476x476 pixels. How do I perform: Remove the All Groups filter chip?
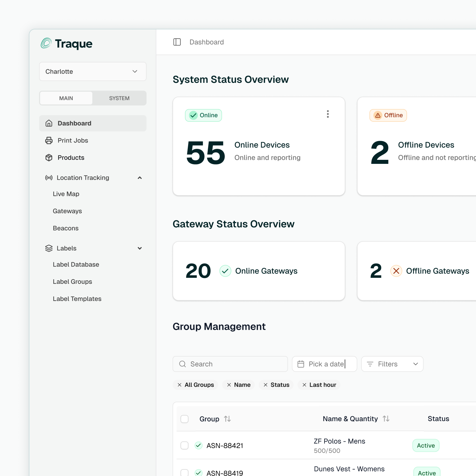click(179, 385)
